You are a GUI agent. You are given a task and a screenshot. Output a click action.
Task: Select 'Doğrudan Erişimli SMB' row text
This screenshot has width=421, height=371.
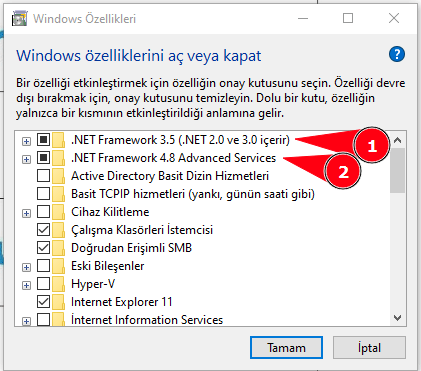(131, 248)
